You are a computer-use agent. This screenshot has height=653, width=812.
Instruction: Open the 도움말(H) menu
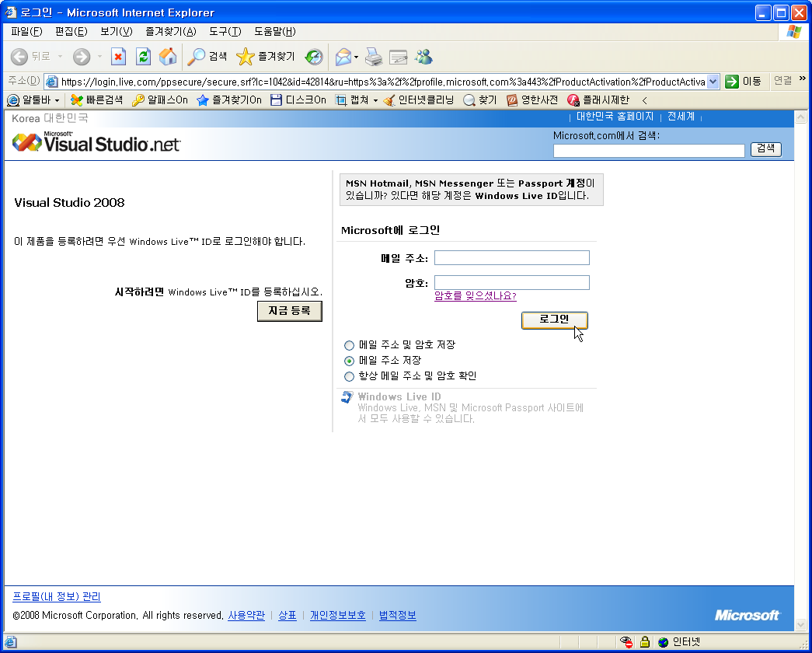coord(275,32)
